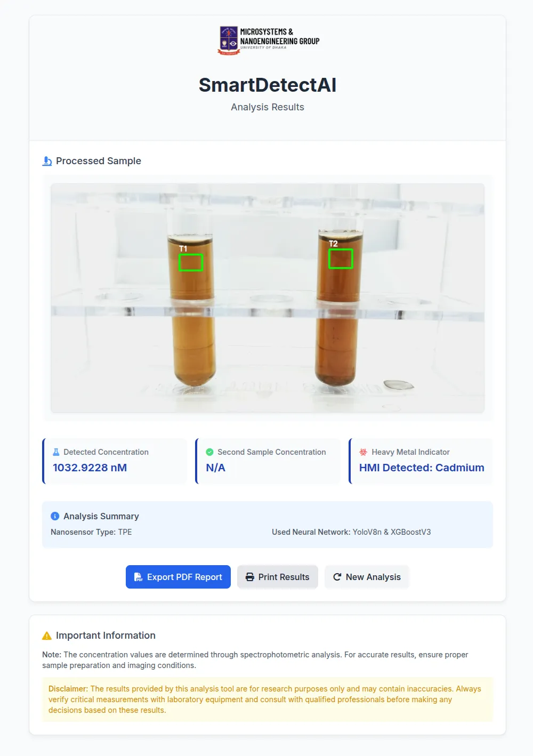Select the 1032.9228 nM concentration value

(x=90, y=468)
